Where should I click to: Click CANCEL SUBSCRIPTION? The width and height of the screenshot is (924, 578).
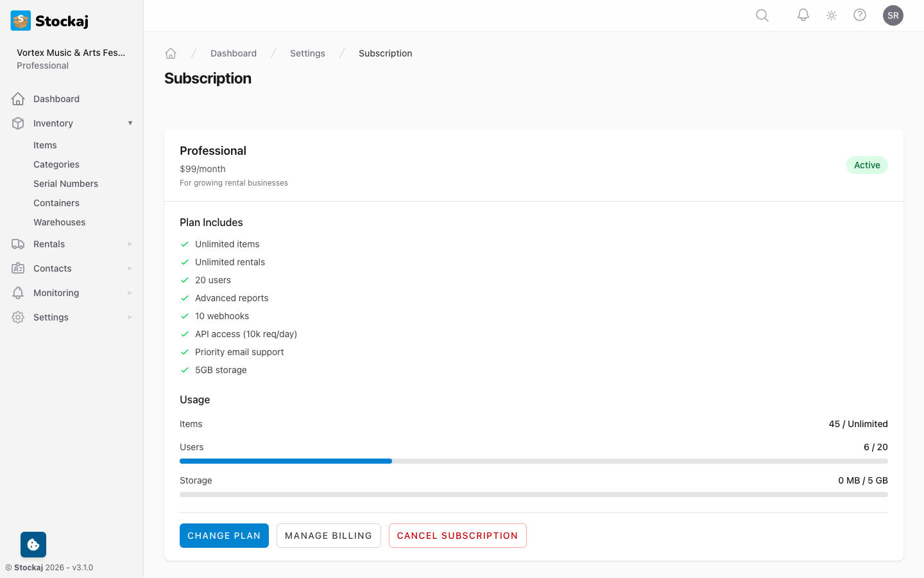(458, 535)
